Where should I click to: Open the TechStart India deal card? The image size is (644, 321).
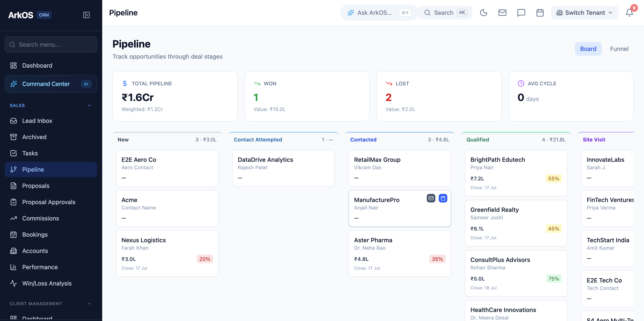[x=607, y=249]
